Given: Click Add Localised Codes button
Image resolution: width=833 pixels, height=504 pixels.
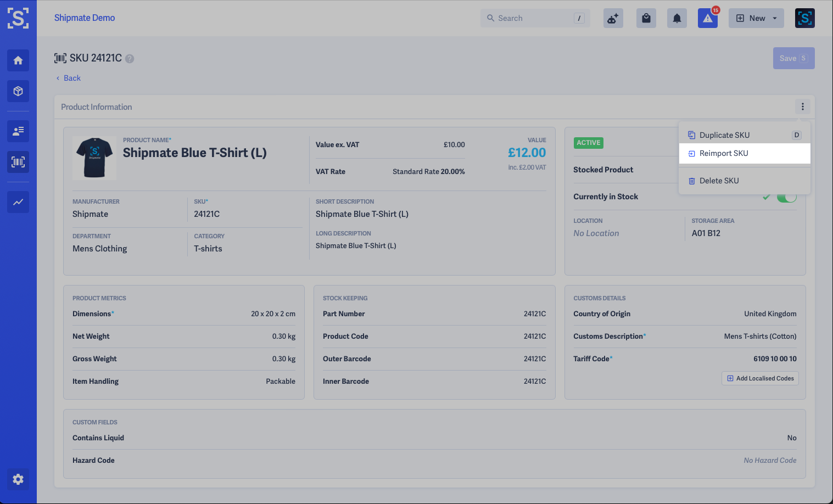Looking at the screenshot, I should (x=761, y=378).
